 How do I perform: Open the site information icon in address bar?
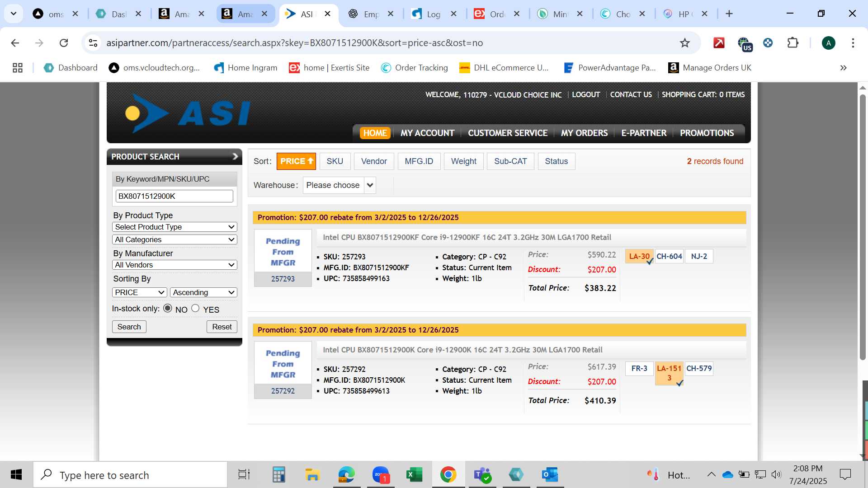[x=93, y=43]
